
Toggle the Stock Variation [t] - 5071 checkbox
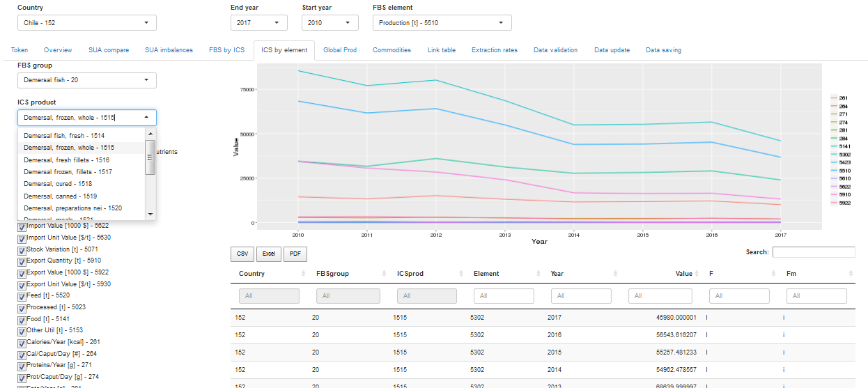click(x=22, y=249)
